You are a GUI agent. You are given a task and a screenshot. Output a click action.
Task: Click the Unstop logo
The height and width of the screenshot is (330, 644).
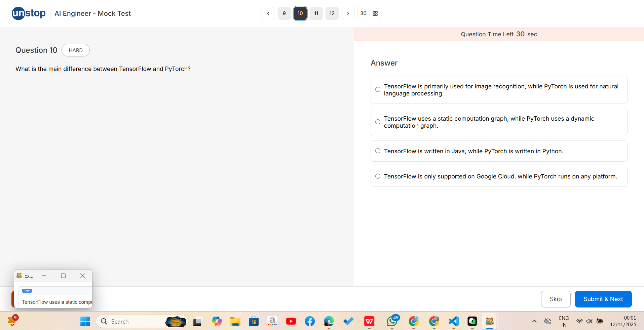tap(29, 13)
